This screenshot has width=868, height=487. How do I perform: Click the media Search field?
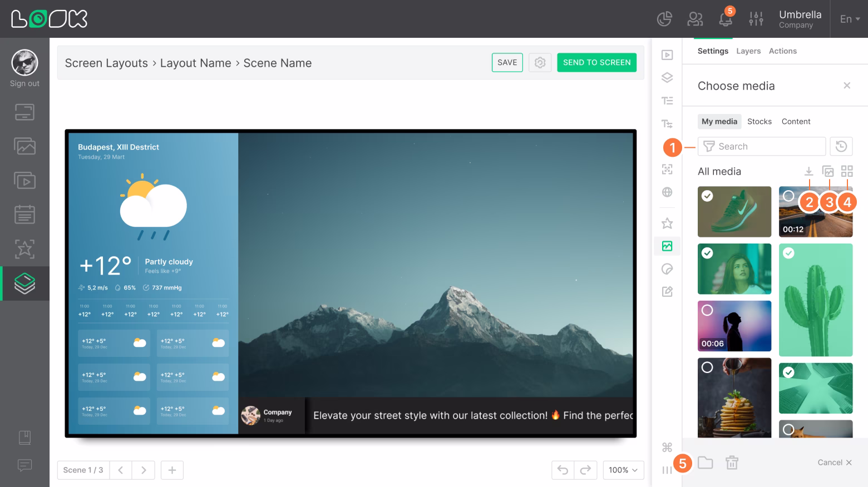tap(762, 146)
